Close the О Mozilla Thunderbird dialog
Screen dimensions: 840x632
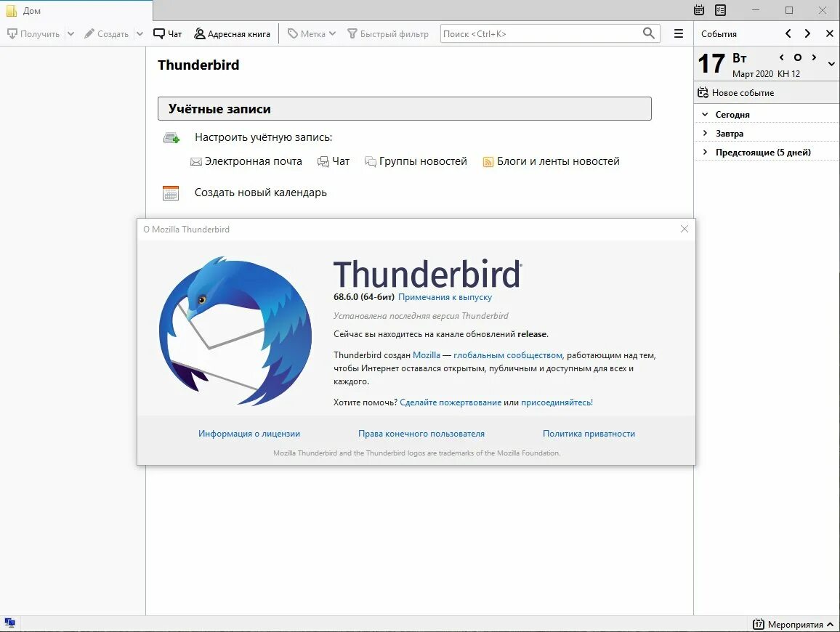click(x=684, y=230)
